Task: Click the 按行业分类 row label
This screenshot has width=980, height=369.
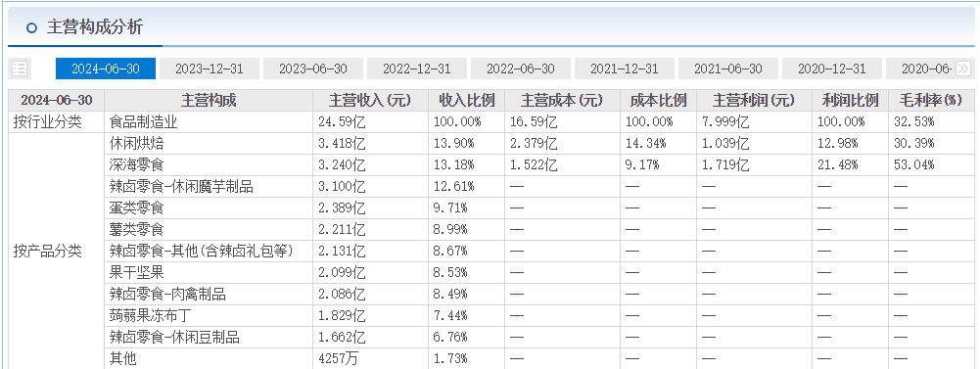Action: [x=48, y=121]
